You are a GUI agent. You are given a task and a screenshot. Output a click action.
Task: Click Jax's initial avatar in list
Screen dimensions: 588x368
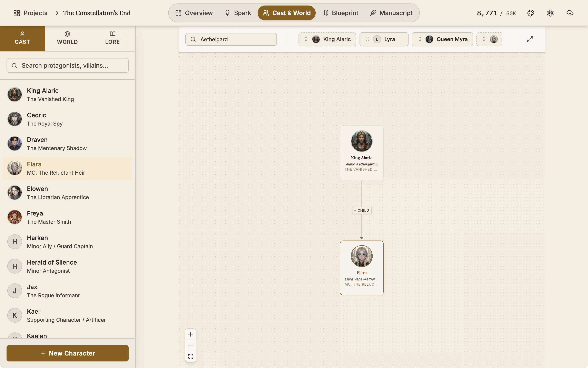coord(14,291)
